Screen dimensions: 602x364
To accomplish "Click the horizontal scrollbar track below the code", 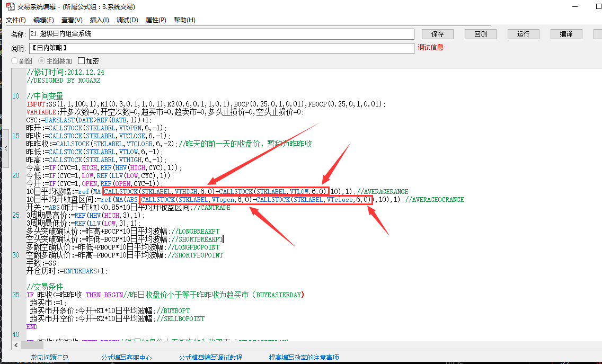I will coord(311,345).
